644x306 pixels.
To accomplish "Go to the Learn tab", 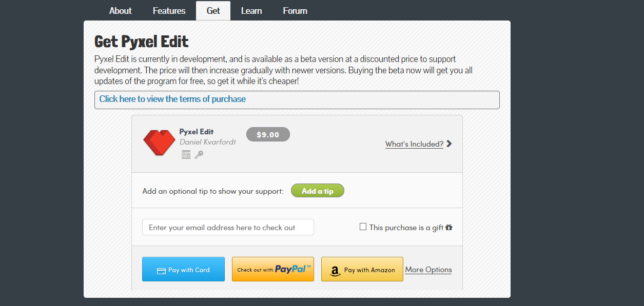I will pyautogui.click(x=251, y=11).
